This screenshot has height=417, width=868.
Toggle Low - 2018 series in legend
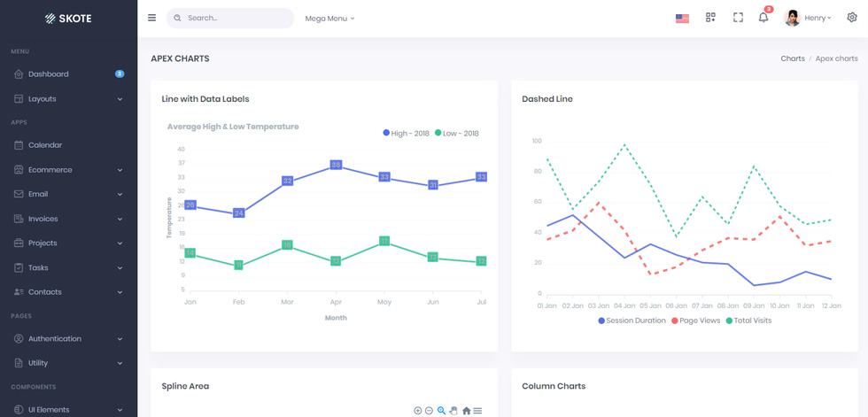[x=457, y=134]
